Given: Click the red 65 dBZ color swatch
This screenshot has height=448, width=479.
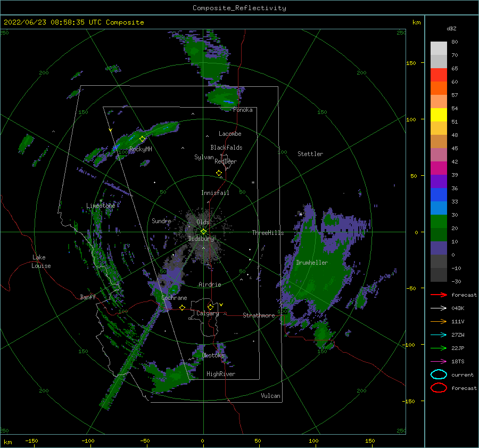Looking at the screenshot, I should (439, 75).
